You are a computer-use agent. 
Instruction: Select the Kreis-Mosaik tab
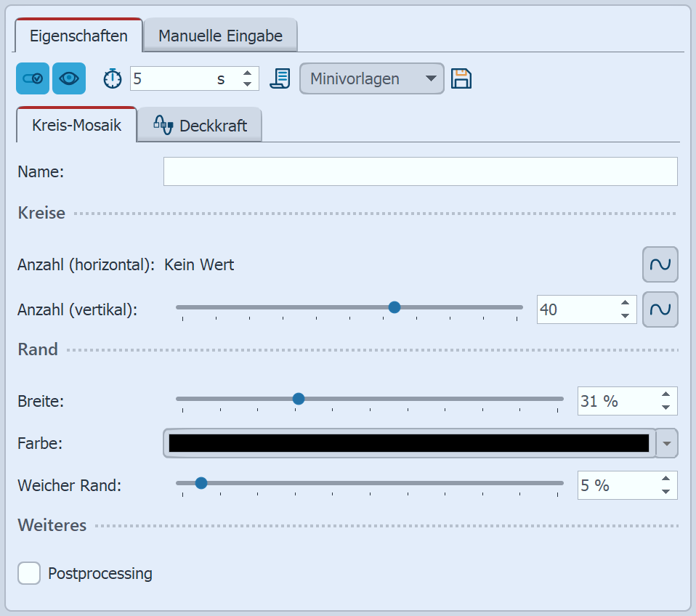pos(76,125)
